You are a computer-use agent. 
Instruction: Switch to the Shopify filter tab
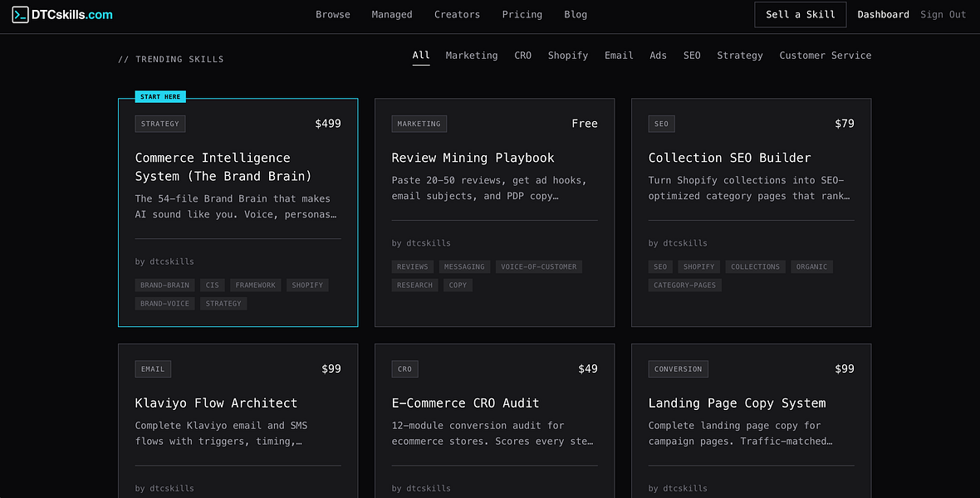(567, 56)
